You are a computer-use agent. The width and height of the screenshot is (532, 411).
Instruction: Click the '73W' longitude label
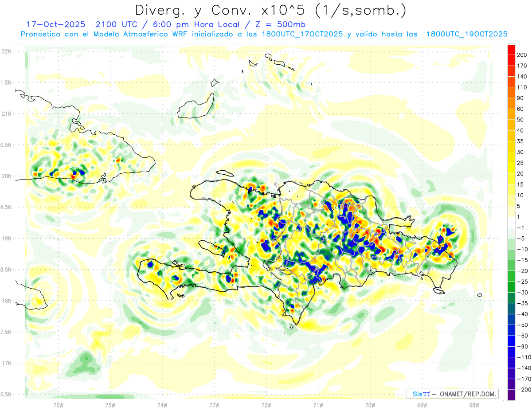click(214, 405)
